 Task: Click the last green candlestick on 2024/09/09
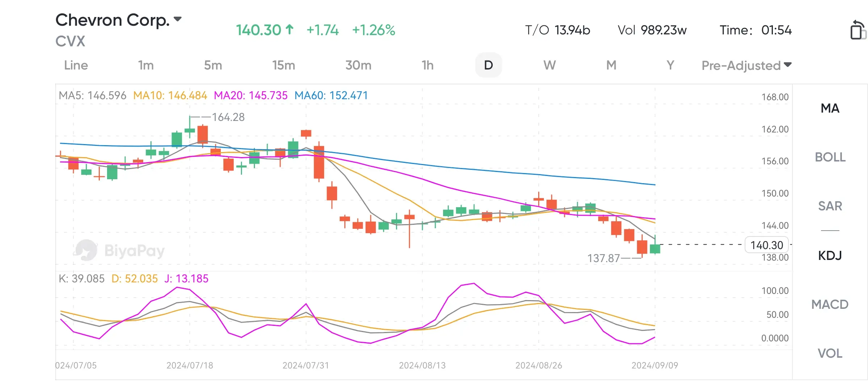coord(655,248)
